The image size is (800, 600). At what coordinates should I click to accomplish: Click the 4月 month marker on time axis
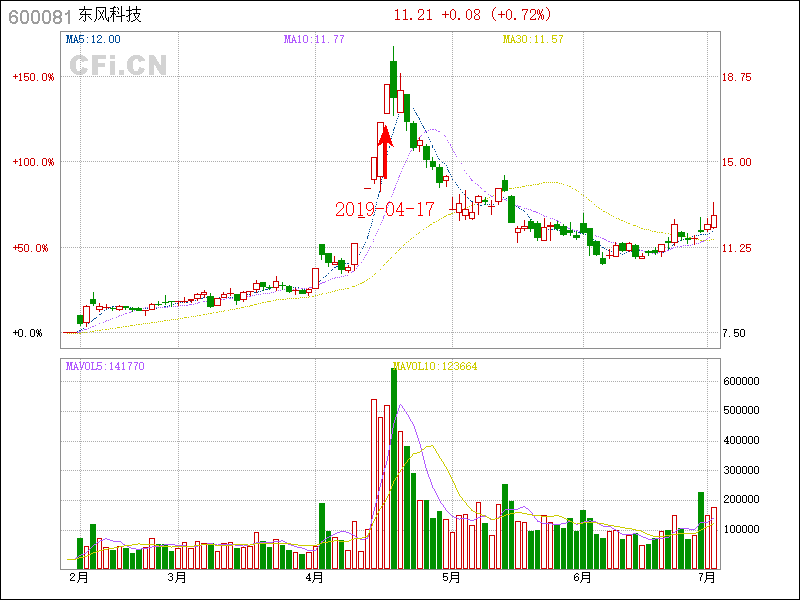[314, 577]
